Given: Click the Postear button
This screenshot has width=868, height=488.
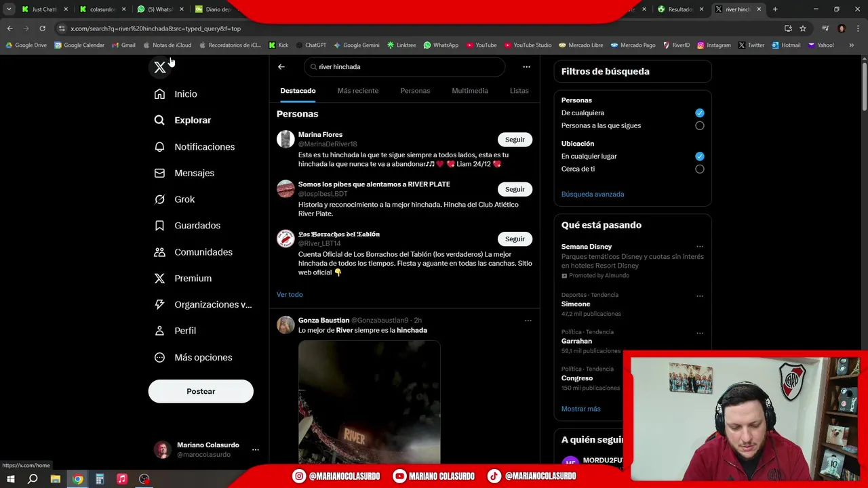Looking at the screenshot, I should click(x=201, y=391).
